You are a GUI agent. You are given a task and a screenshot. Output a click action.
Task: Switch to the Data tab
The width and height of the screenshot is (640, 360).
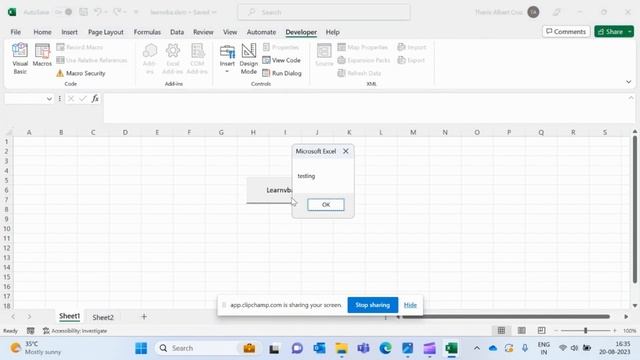(177, 32)
